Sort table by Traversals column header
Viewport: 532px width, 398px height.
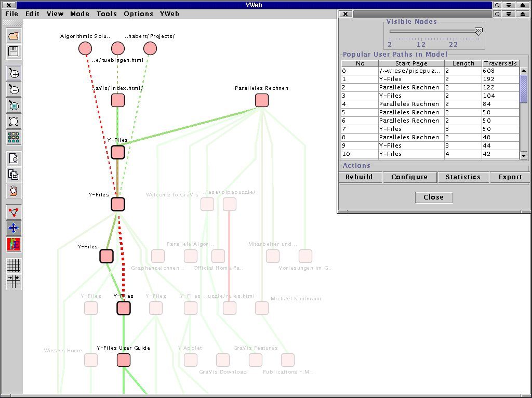coord(500,63)
